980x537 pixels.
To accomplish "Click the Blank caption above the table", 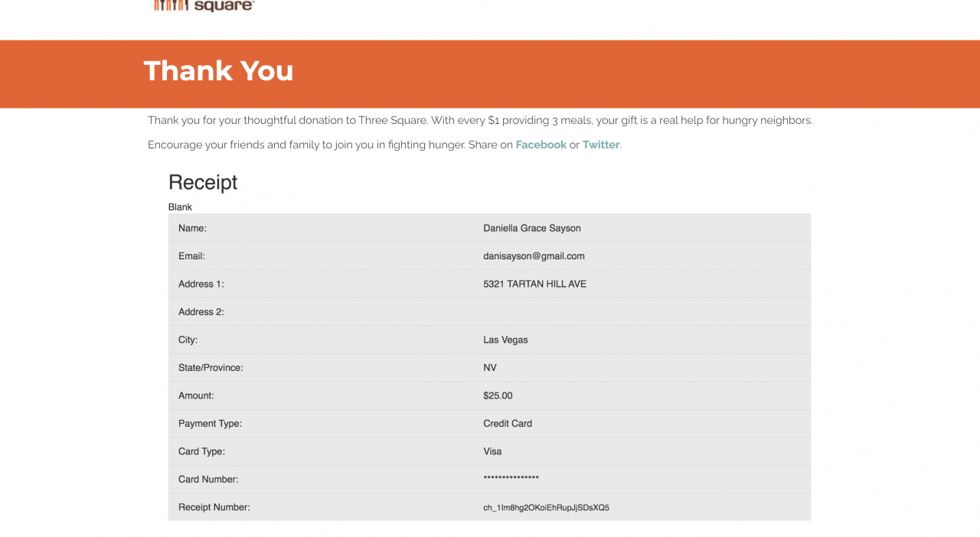I will 180,207.
